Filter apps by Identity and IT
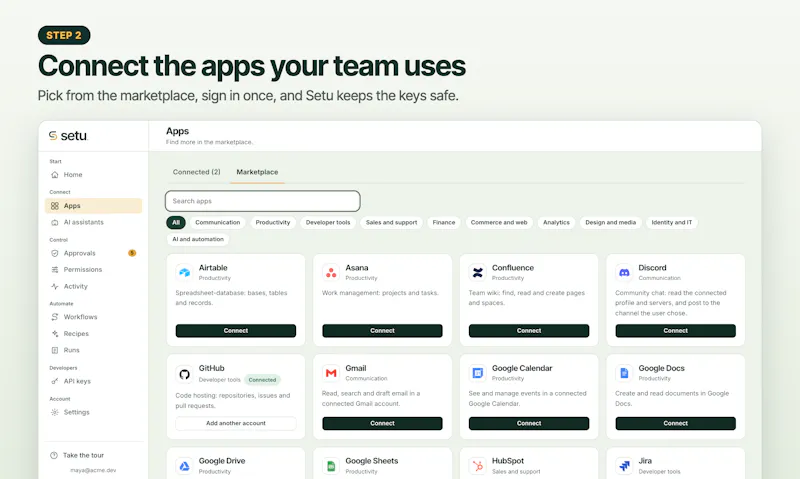800x479 pixels. (x=671, y=222)
